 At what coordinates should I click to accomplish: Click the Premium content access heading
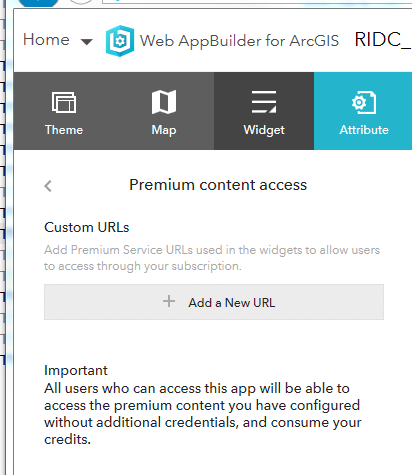(218, 185)
